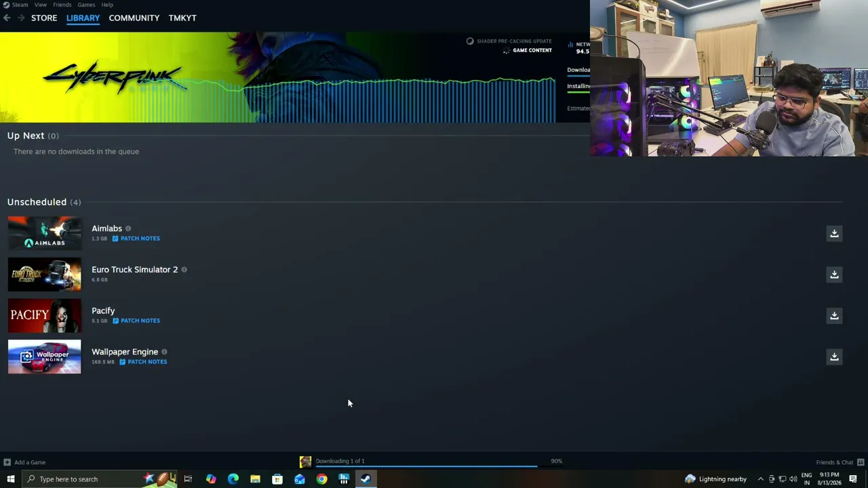Click the Euro Truck Simulator 2 thumbnail
This screenshot has width=868, height=488.
(x=44, y=274)
